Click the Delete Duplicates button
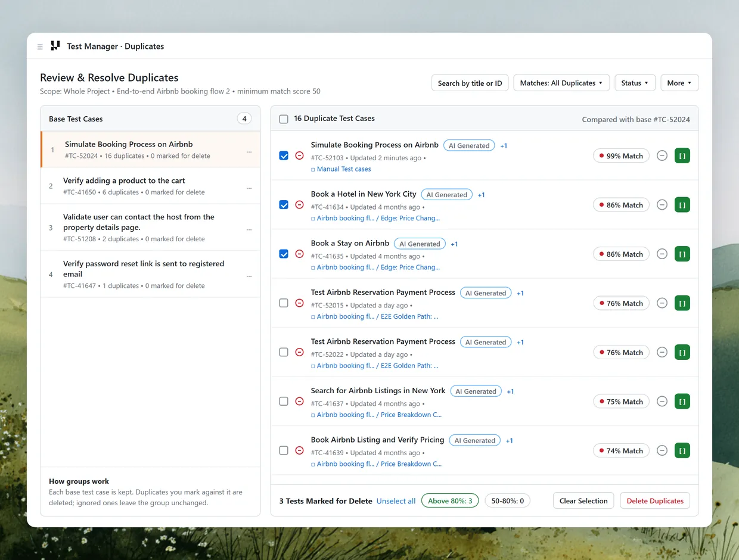Screen dimensions: 739x560 pyautogui.click(x=655, y=501)
